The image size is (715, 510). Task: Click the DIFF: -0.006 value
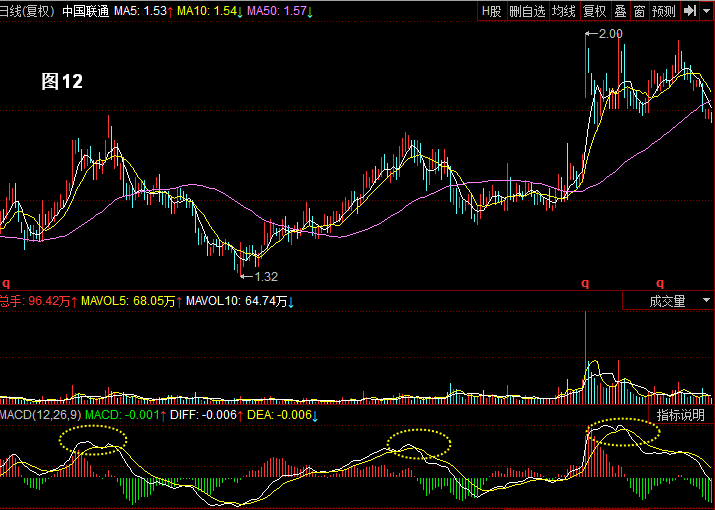pos(207,415)
